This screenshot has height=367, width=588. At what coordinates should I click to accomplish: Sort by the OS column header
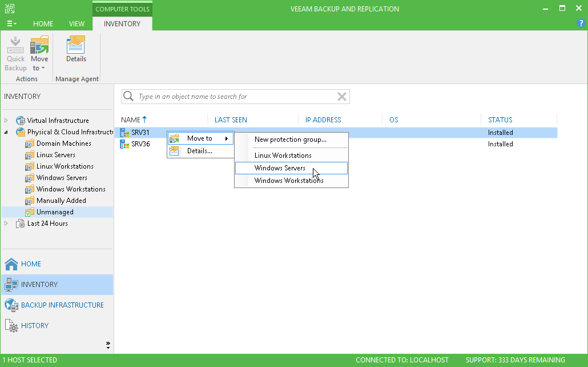[393, 120]
